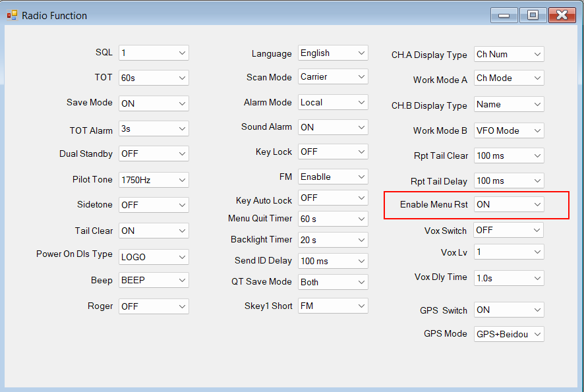Open the GPS Switch dropdown

(509, 310)
